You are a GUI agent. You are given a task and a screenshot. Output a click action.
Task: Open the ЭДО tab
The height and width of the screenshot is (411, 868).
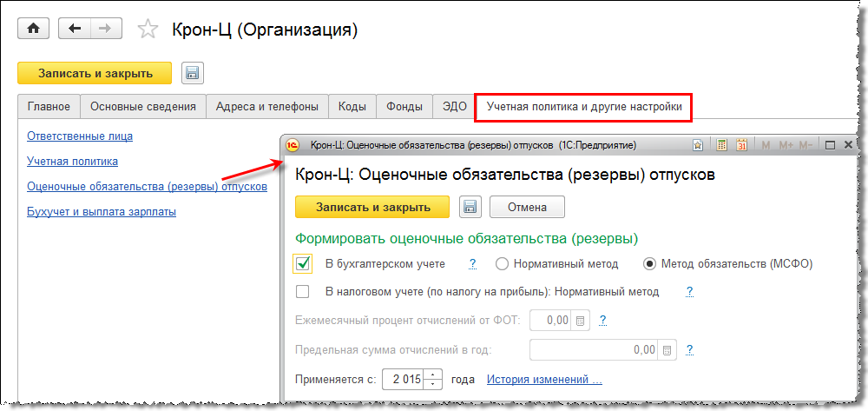pos(454,107)
